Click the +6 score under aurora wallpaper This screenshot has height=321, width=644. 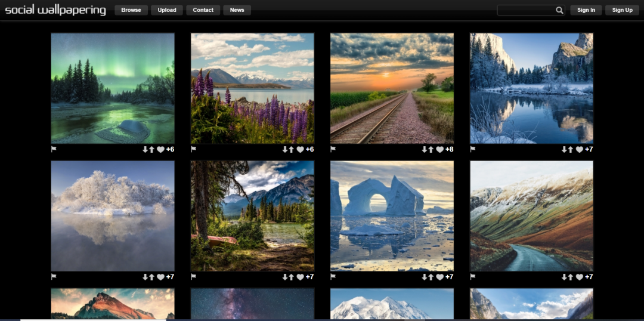click(x=170, y=150)
